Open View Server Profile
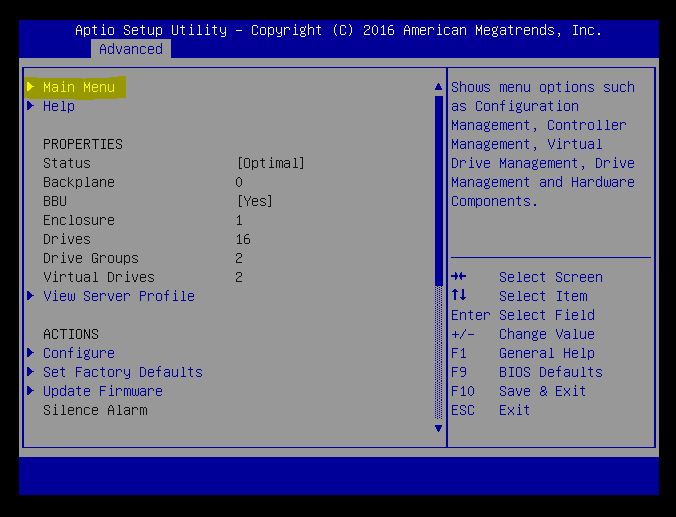676x517 pixels. (119, 296)
